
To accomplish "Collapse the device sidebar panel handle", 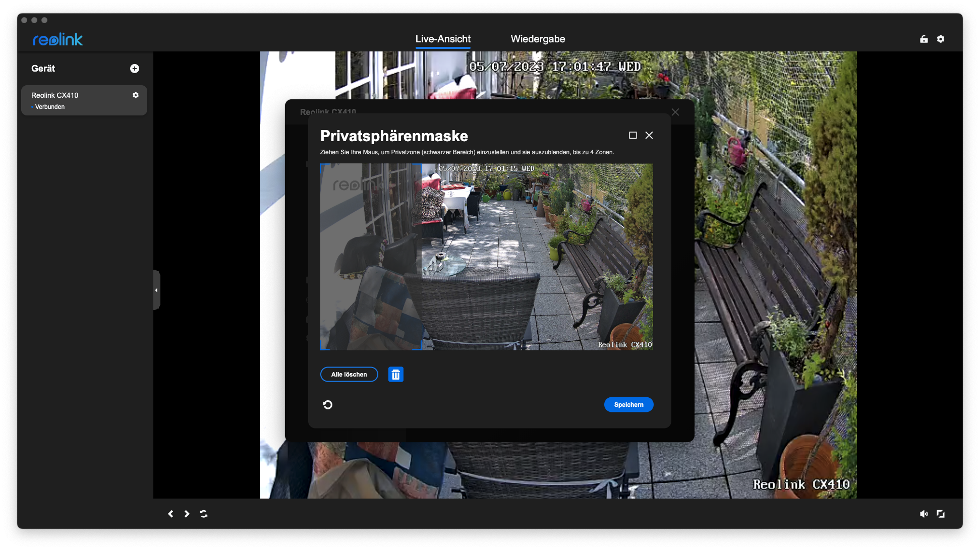I will pyautogui.click(x=156, y=290).
